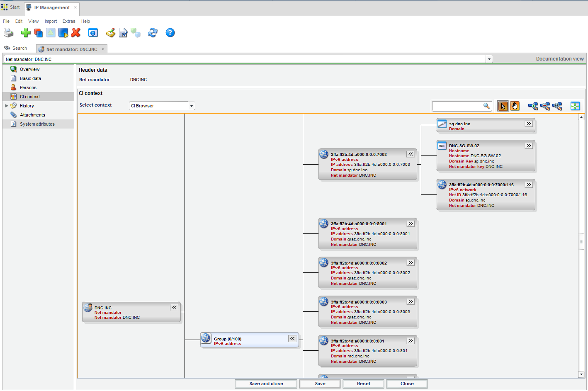This screenshot has width=588, height=391.
Task: Click the green plus add icon
Action: (x=26, y=33)
